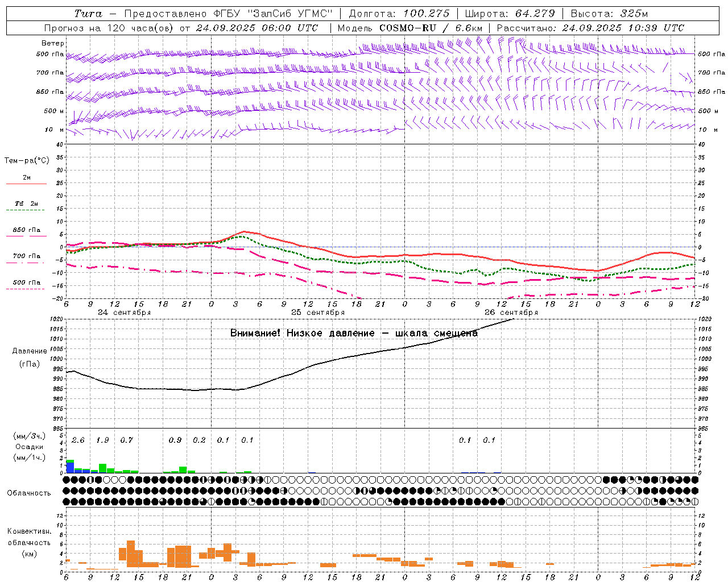Click the "Высота: 325м" field
The image size is (728, 582).
click(609, 14)
